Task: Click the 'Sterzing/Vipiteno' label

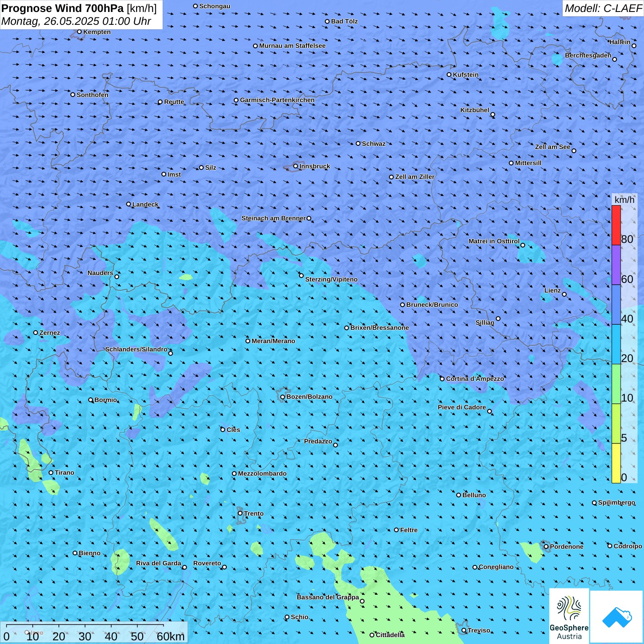Action: tap(331, 279)
